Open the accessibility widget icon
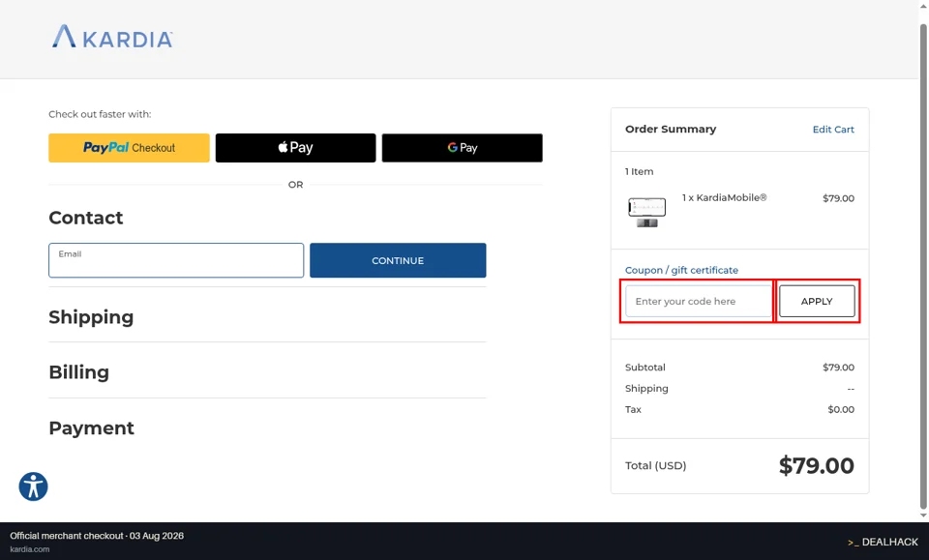The height and width of the screenshot is (560, 929). pos(33,486)
